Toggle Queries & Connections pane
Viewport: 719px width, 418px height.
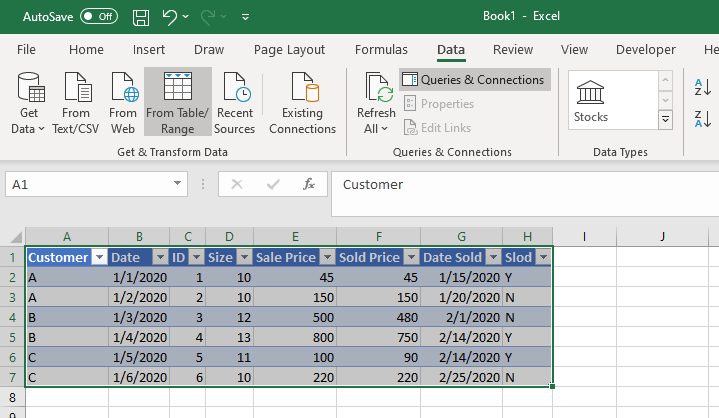click(474, 80)
